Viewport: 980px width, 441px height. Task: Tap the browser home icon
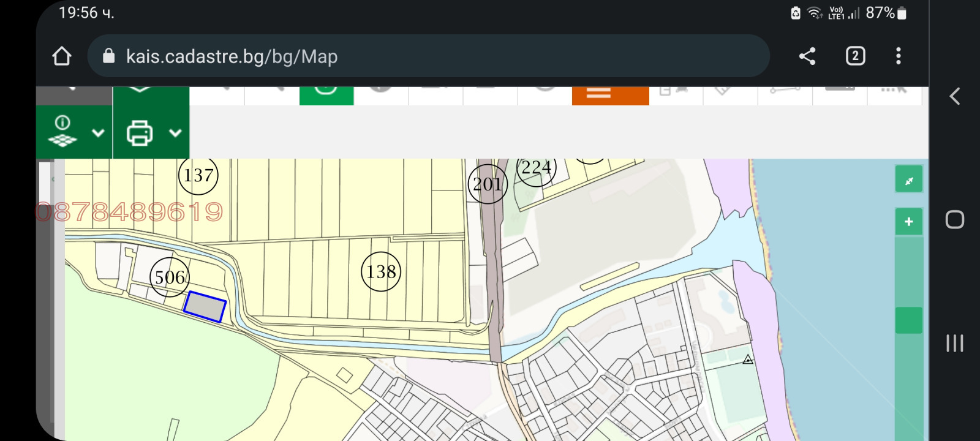click(x=62, y=56)
